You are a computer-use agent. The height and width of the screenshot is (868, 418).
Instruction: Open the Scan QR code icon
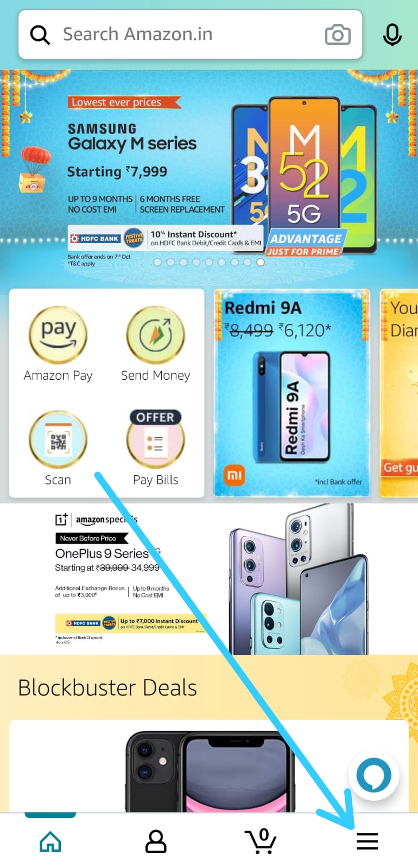point(58,439)
